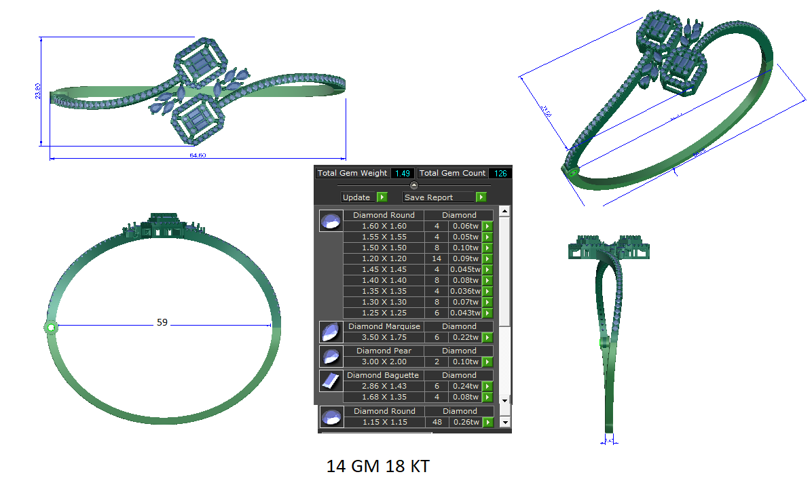The image size is (812, 504).
Task: Click the green arrow next to Update
Action: (382, 197)
